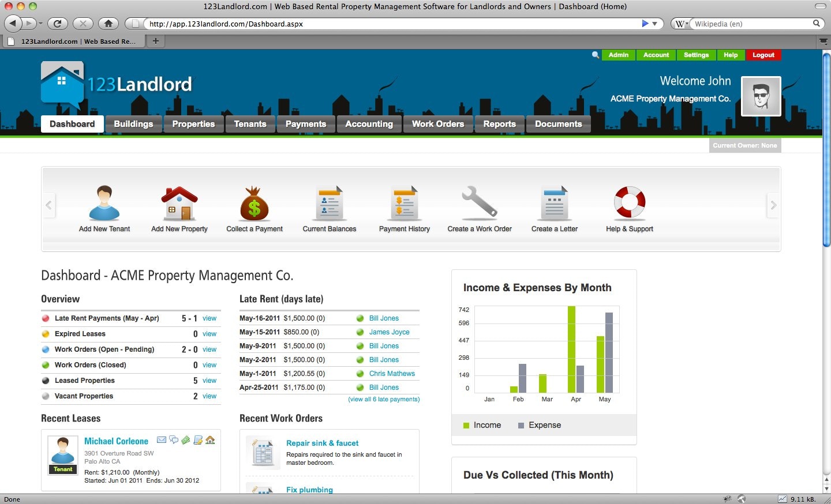The image size is (831, 504).
Task: Click view link for Expired Leases
Action: 209,334
